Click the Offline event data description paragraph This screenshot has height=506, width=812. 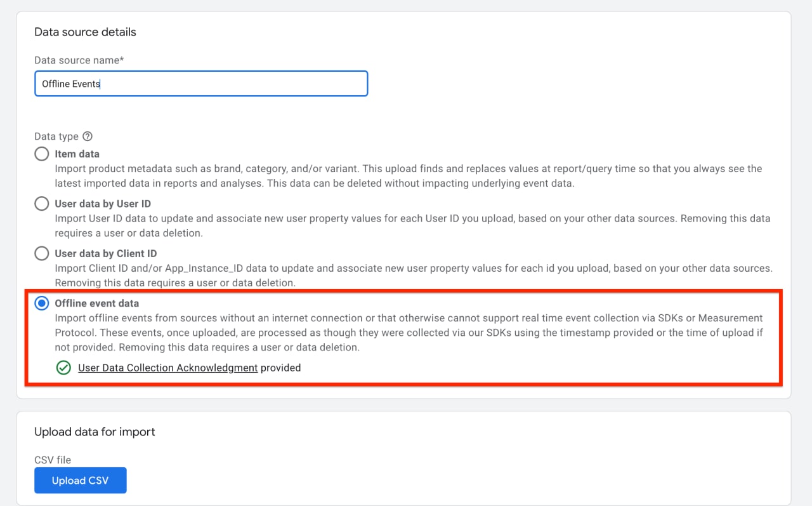pos(408,332)
